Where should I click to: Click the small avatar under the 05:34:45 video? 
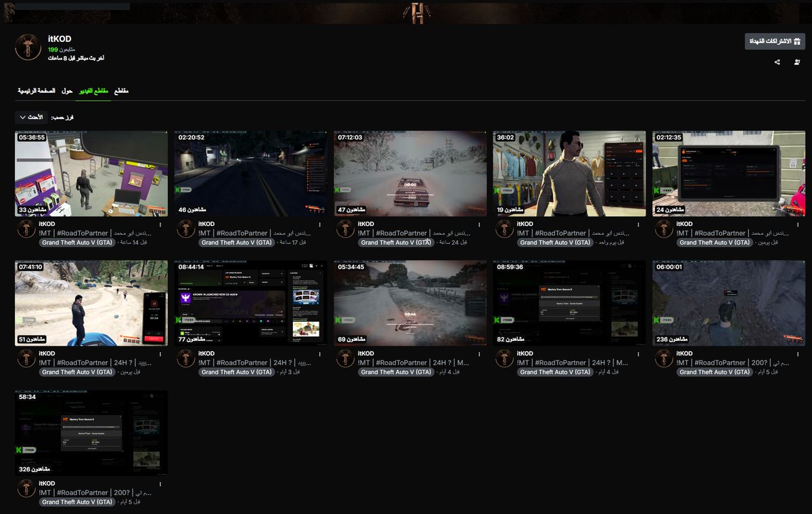[345, 359]
